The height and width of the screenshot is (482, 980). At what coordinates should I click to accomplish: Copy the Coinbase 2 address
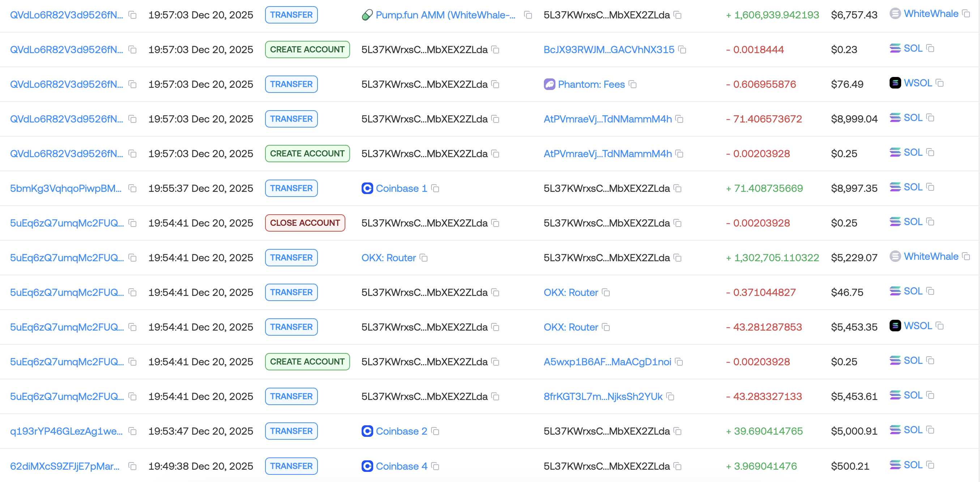click(x=435, y=431)
